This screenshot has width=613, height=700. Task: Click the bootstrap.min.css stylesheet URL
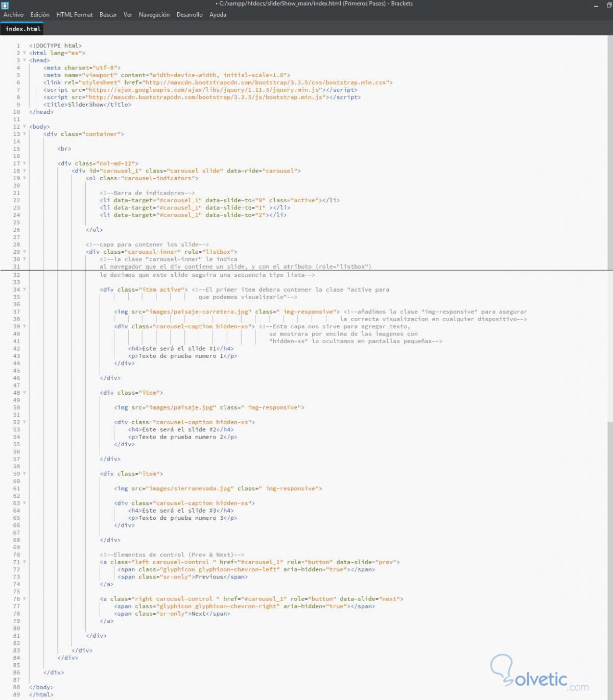[265, 82]
